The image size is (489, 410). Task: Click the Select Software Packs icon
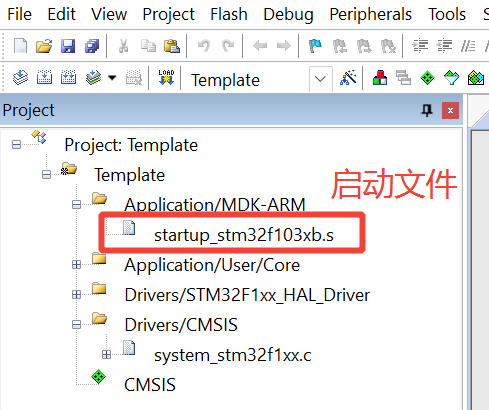coord(452,78)
